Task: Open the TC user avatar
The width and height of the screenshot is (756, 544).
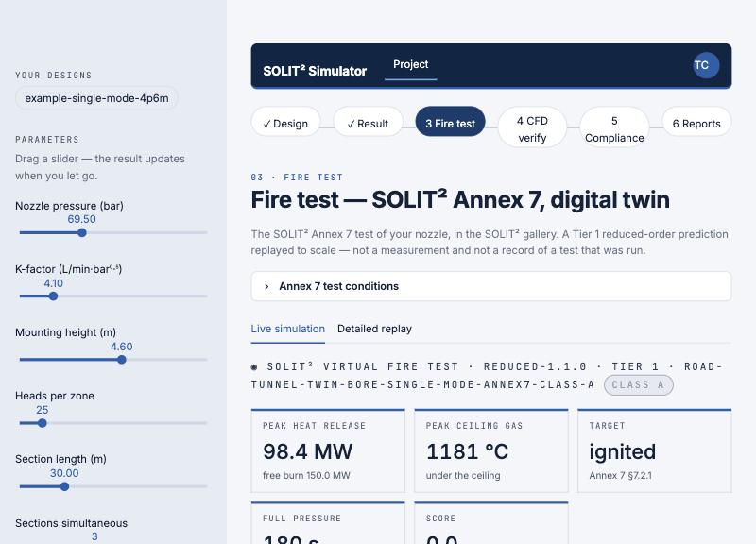Action: (706, 65)
